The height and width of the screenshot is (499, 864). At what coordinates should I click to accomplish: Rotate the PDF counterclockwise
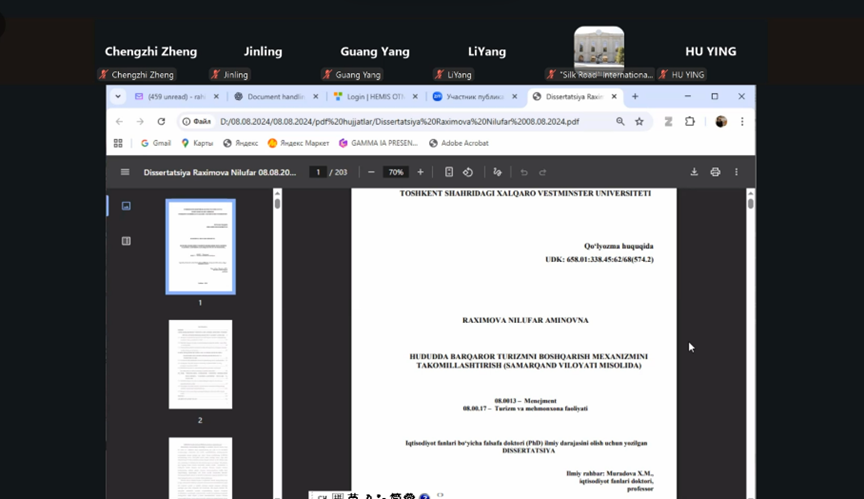[467, 172]
